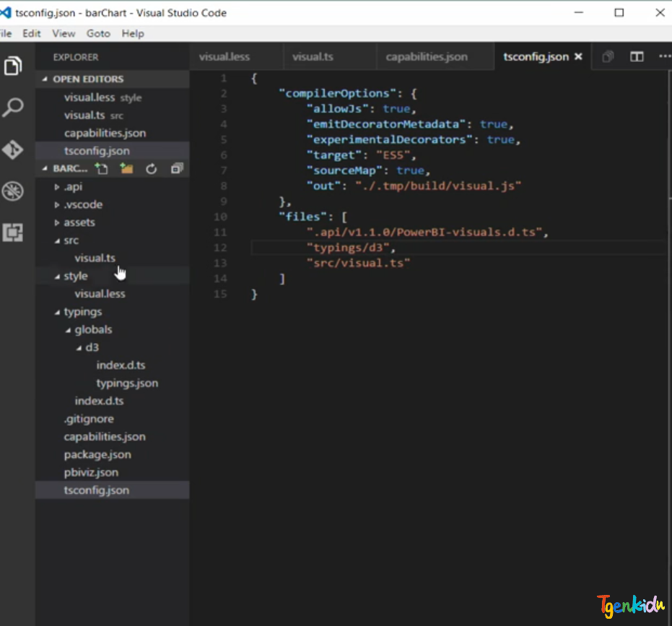672x626 pixels.
Task: Expand the .vscode folder
Action: pyautogui.click(x=56, y=205)
